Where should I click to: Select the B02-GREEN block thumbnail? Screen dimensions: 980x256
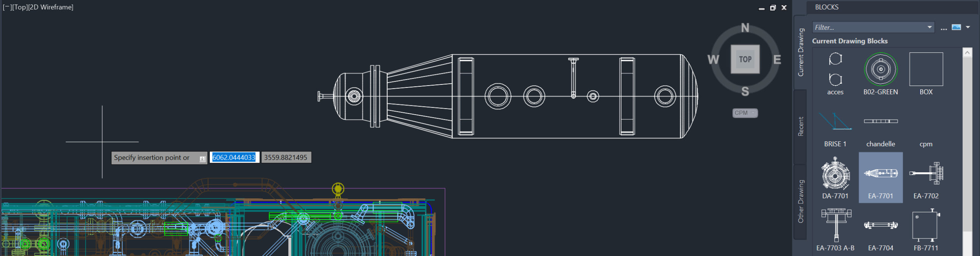(880, 69)
